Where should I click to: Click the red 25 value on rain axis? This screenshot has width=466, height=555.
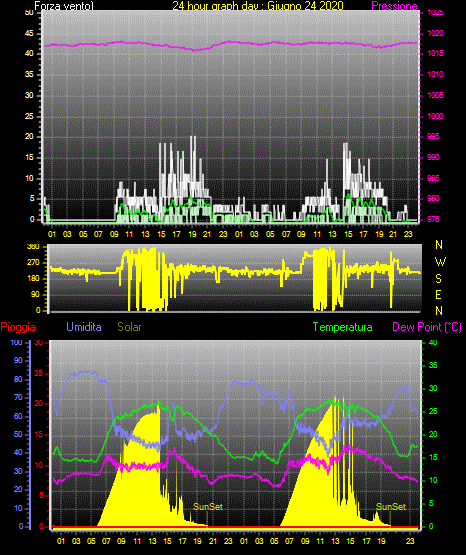(x=39, y=373)
